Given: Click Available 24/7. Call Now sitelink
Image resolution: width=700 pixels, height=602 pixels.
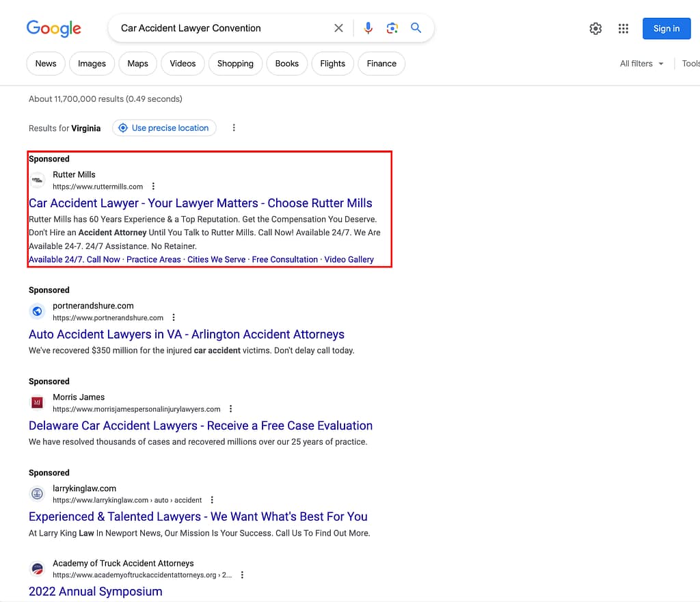Looking at the screenshot, I should [75, 259].
